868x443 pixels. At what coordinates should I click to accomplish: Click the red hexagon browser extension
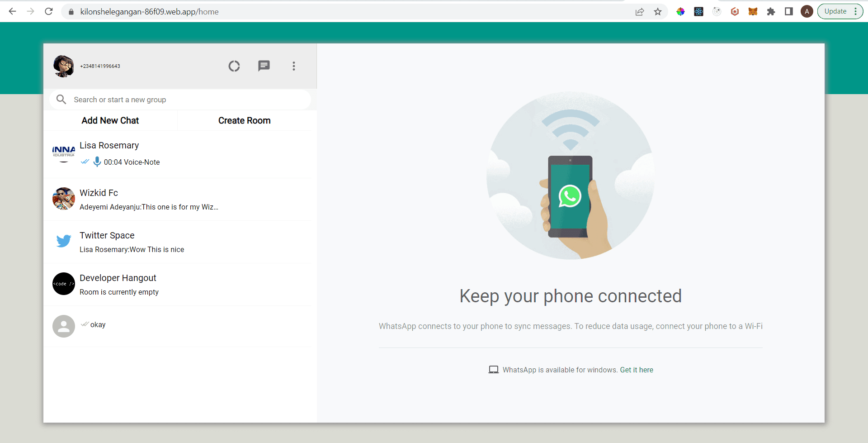click(x=735, y=12)
